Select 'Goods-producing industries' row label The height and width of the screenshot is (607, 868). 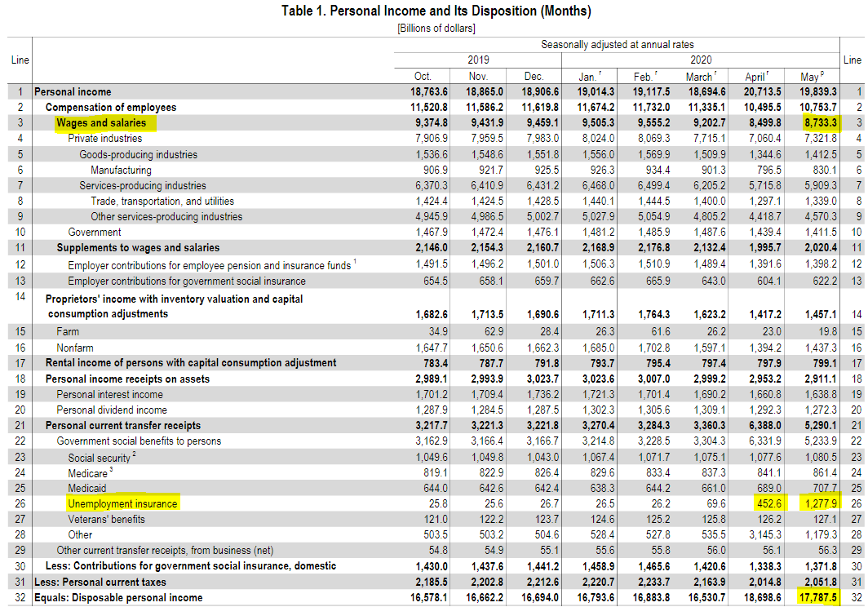point(138,154)
